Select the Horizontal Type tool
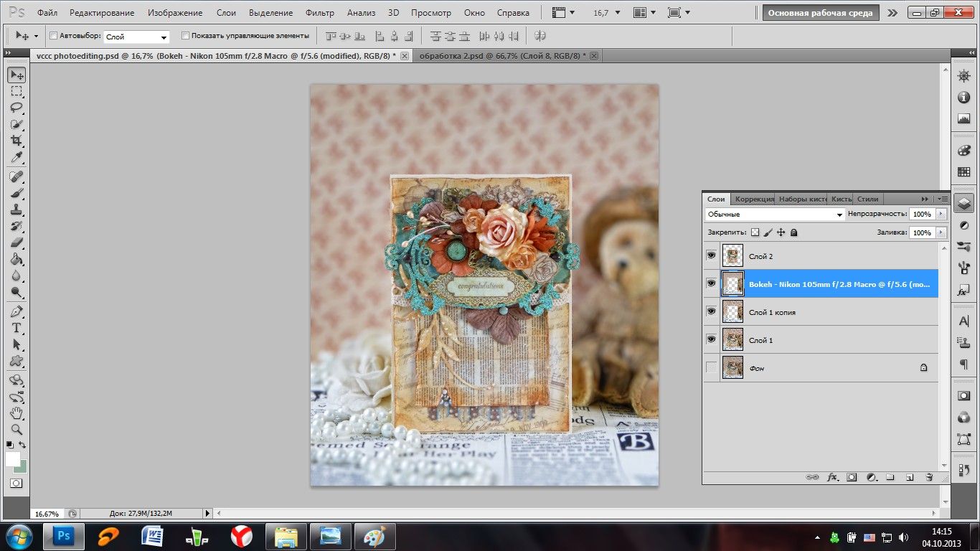980x551 pixels. pyautogui.click(x=17, y=328)
